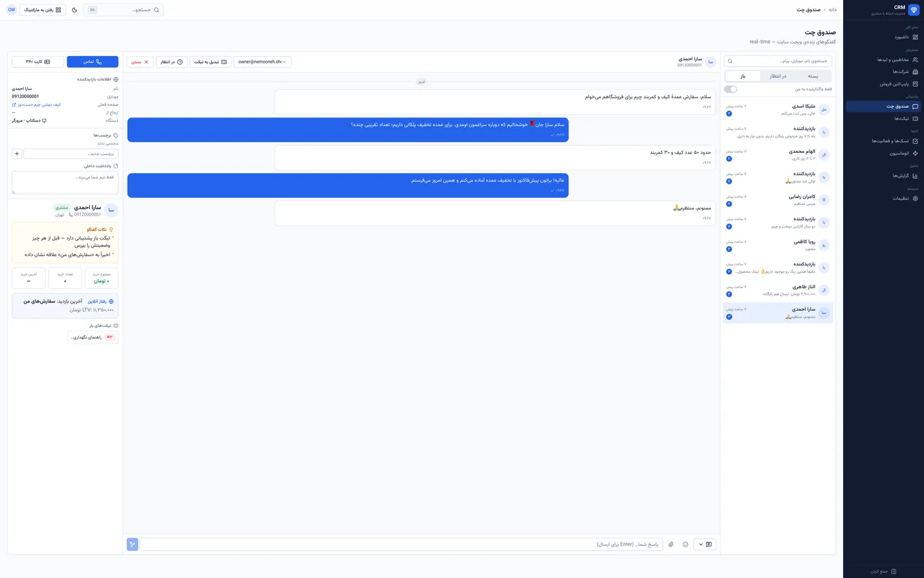Focus the internal note textarea
The image size is (924, 578).
point(65,182)
